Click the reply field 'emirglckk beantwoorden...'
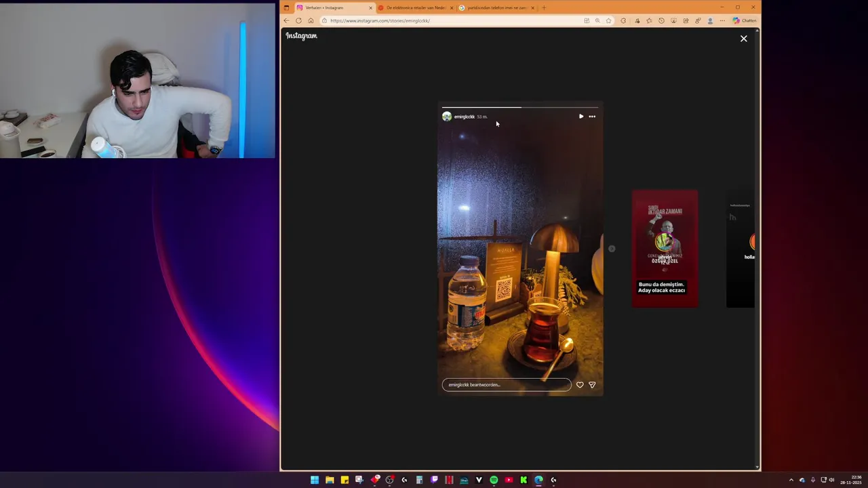This screenshot has width=868, height=488. (x=507, y=385)
